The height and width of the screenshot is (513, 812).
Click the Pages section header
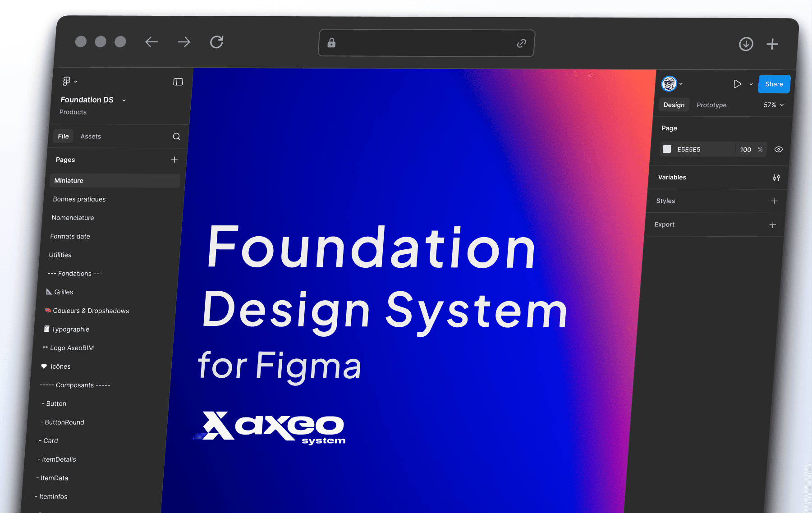[65, 160]
